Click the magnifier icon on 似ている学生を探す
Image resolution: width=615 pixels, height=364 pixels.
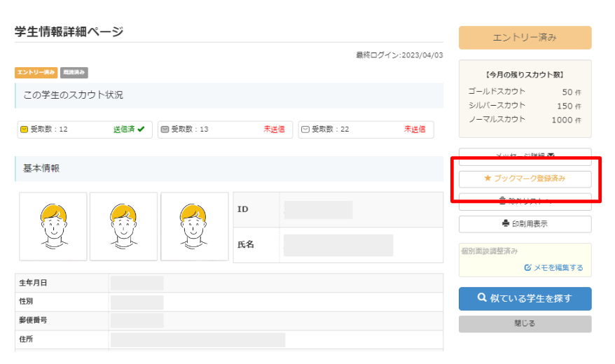point(482,297)
